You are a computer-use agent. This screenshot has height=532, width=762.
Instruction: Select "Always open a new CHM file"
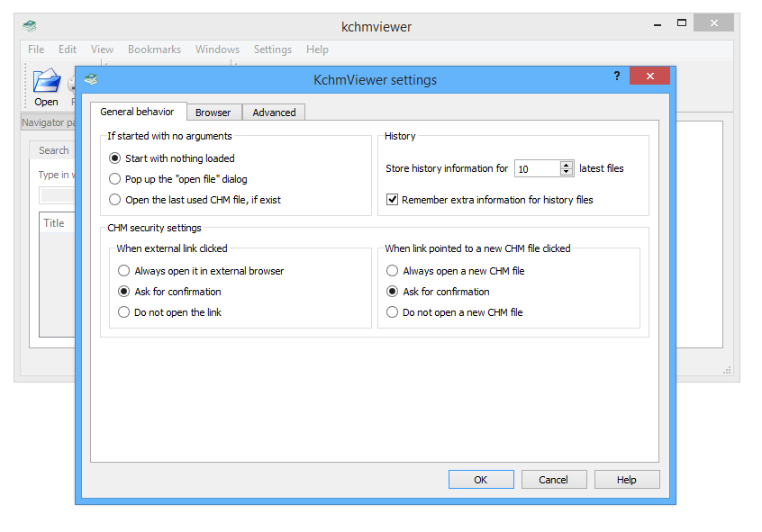392,271
